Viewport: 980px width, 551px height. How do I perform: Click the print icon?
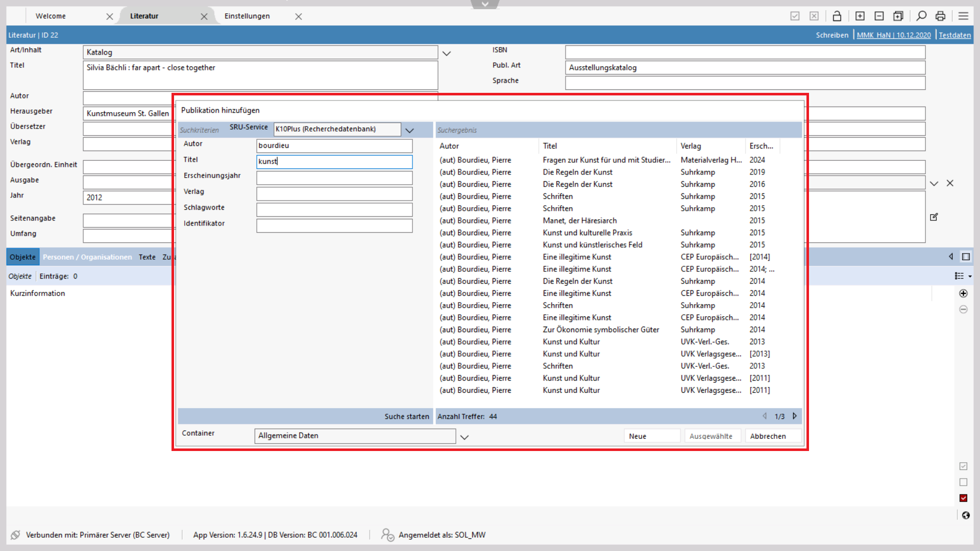(940, 16)
